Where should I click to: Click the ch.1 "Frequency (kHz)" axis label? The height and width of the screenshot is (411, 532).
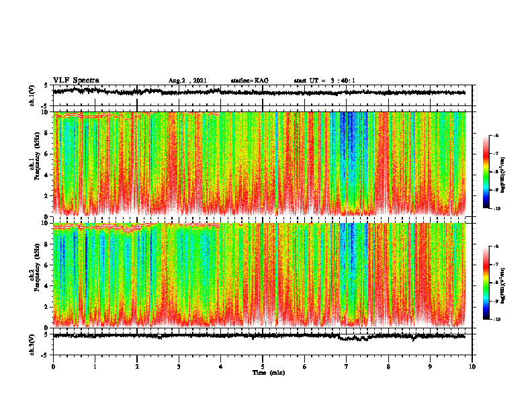37,156
